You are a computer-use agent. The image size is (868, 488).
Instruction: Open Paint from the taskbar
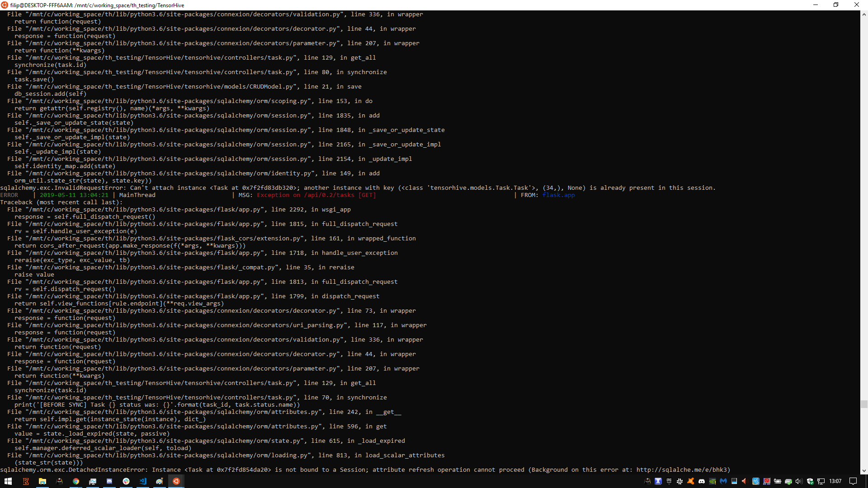pyautogui.click(x=160, y=481)
